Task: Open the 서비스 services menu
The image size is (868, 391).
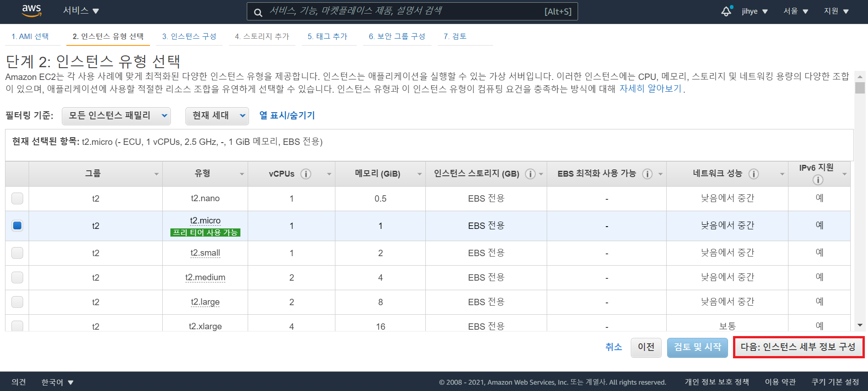Action: (81, 11)
